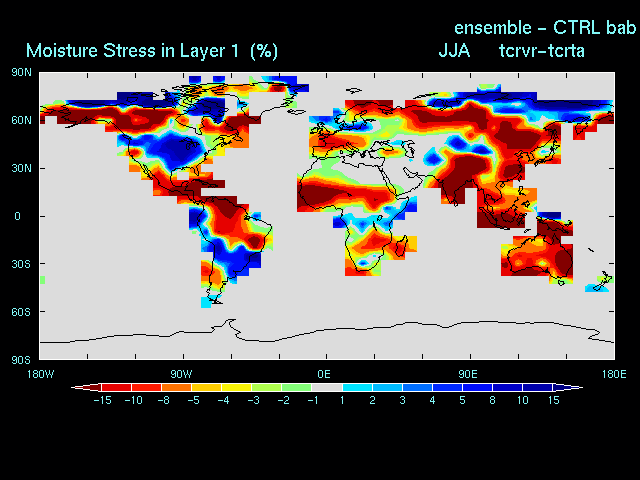Click the 'tcrvr-tcrta' label
The image size is (640, 480).
(x=541, y=50)
